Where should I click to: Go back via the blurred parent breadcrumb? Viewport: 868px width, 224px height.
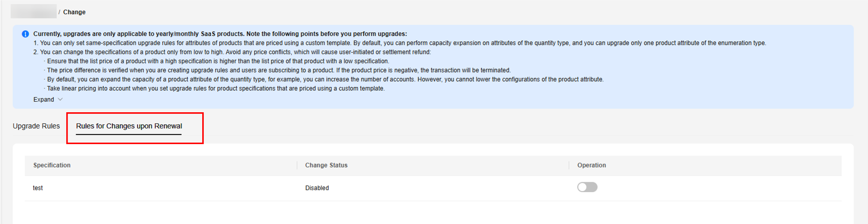(33, 11)
